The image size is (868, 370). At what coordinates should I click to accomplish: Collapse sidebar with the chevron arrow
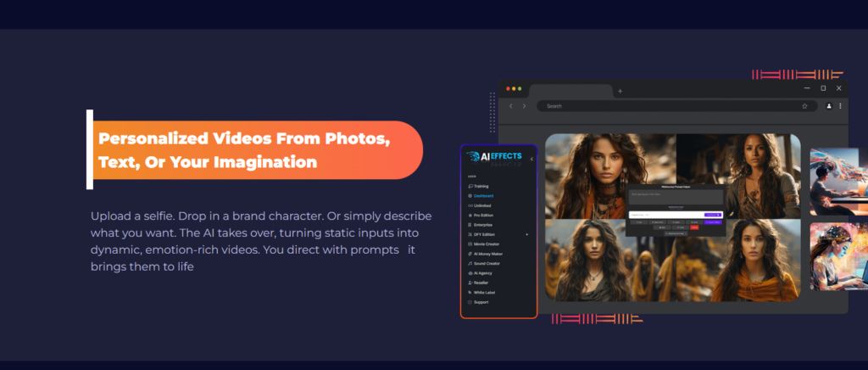click(531, 160)
